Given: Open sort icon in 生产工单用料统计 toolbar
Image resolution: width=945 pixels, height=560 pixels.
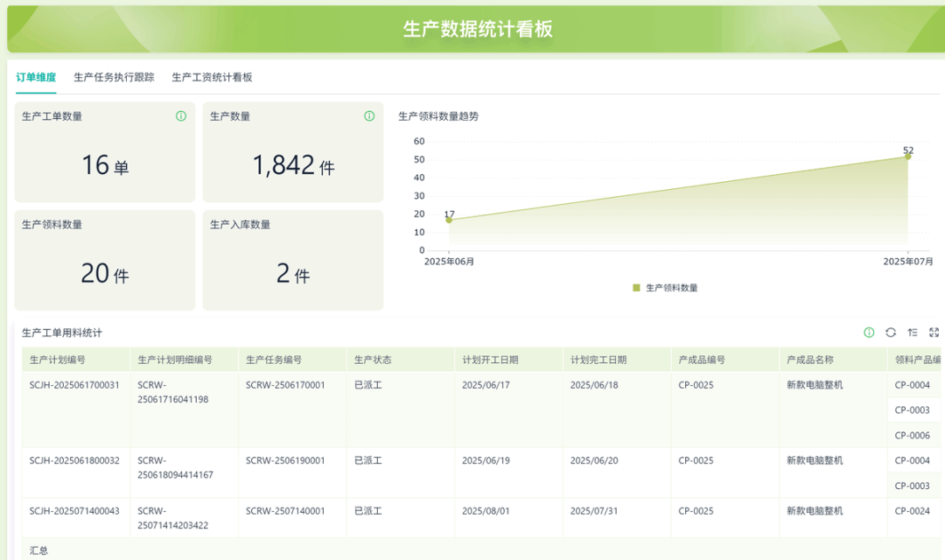Looking at the screenshot, I should [x=913, y=332].
